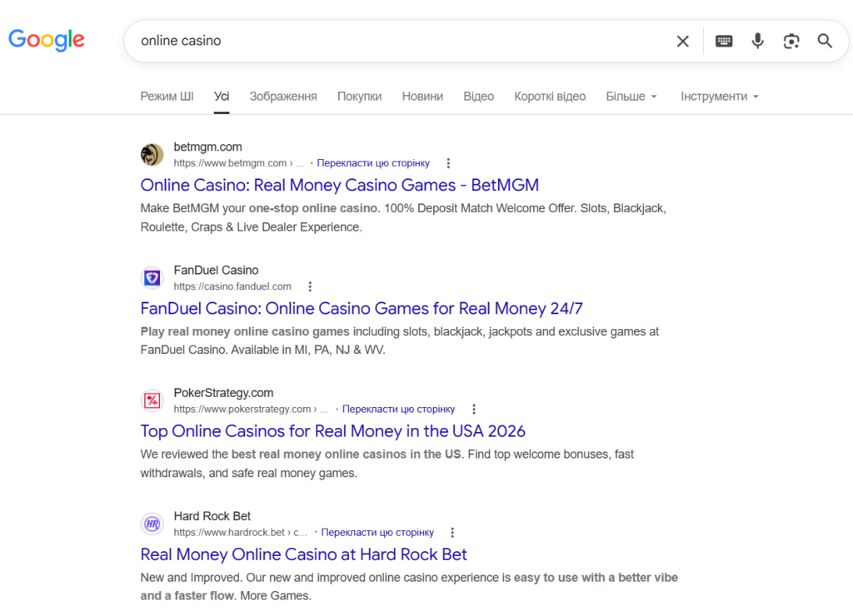Open more options for Hard Rock Bet result
853x616 pixels.
click(x=452, y=532)
